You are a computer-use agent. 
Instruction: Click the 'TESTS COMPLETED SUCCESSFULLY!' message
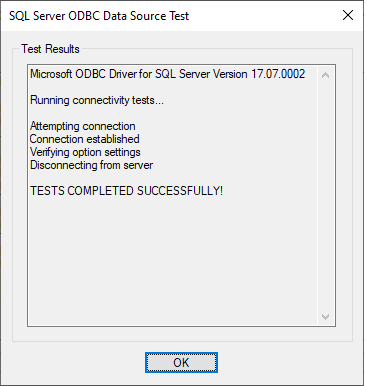tap(126, 191)
